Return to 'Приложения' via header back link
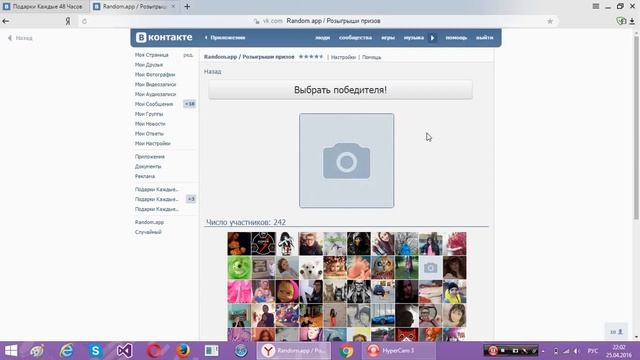 [225, 38]
